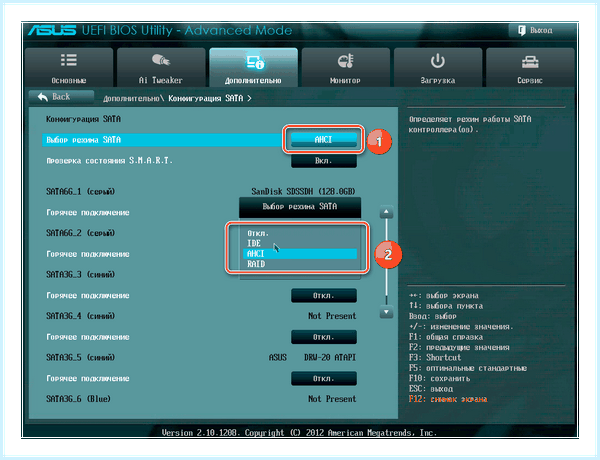Switch to the Сервис tab label
600x460 pixels.
(530, 80)
